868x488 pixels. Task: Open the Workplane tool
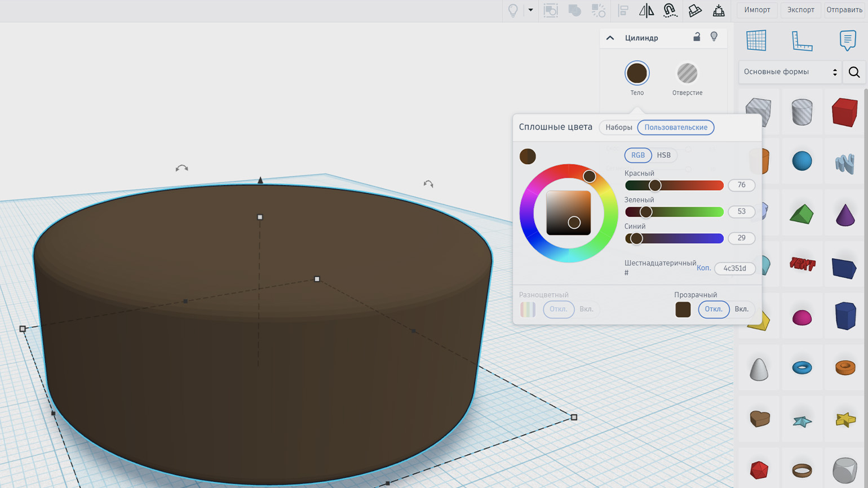point(756,41)
